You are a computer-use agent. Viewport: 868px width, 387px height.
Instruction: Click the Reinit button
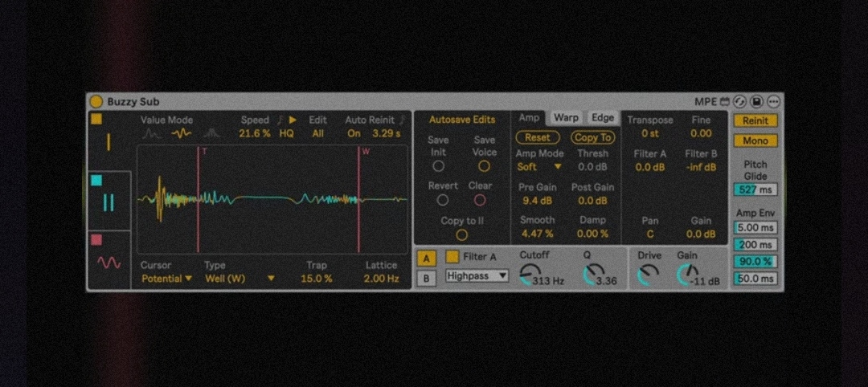point(755,120)
